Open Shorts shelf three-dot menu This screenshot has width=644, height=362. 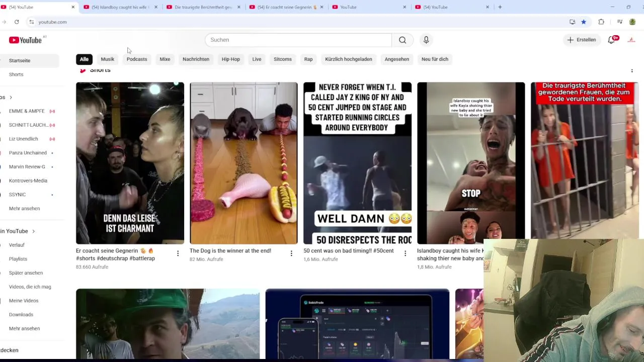(x=632, y=70)
